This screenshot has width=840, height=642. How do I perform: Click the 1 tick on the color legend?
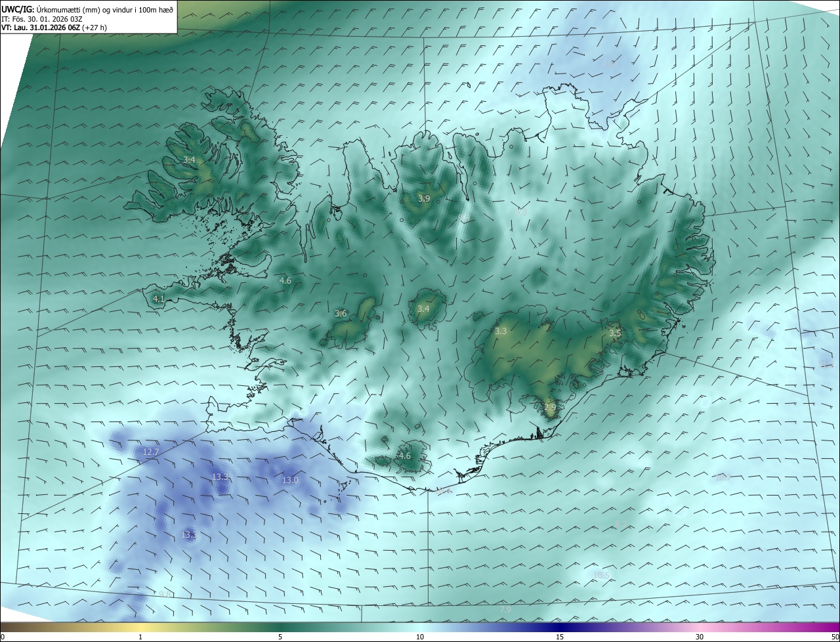pos(141,637)
